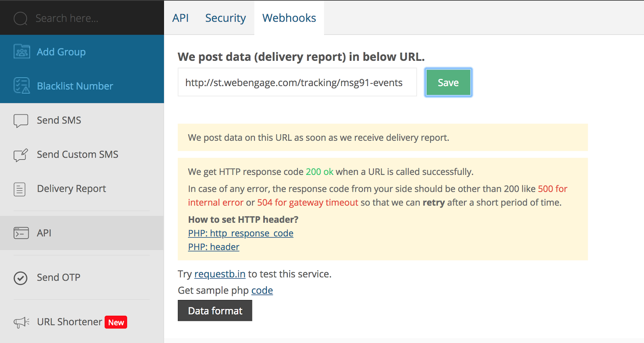This screenshot has width=644, height=343.
Task: Click the URL Shortener megaphone icon
Action: tap(22, 322)
